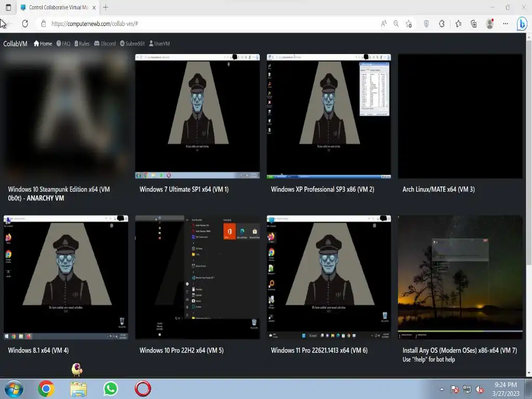Go to CollabVM Home link
Screen dimensions: 532x399
[43, 44]
